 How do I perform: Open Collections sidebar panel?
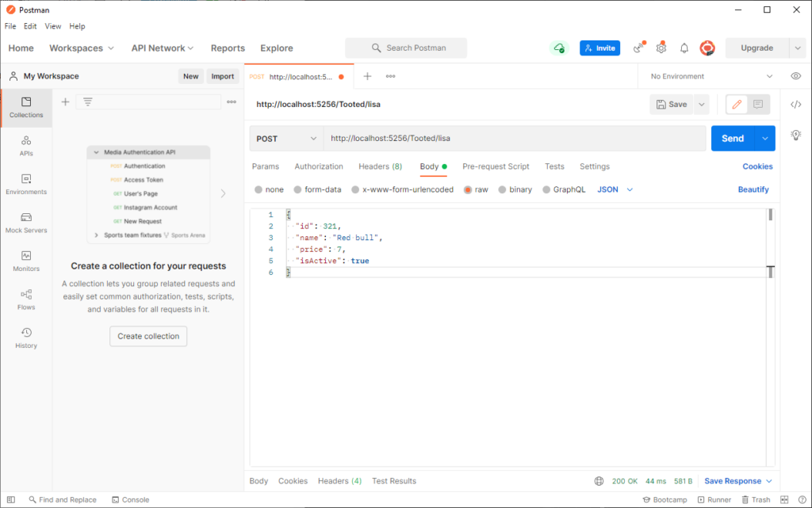pyautogui.click(x=26, y=108)
